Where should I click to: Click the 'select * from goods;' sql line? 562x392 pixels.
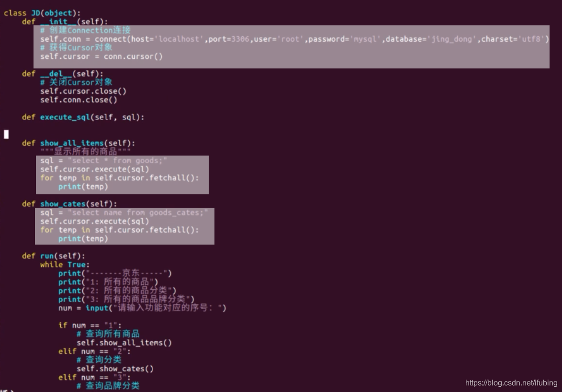click(x=103, y=160)
